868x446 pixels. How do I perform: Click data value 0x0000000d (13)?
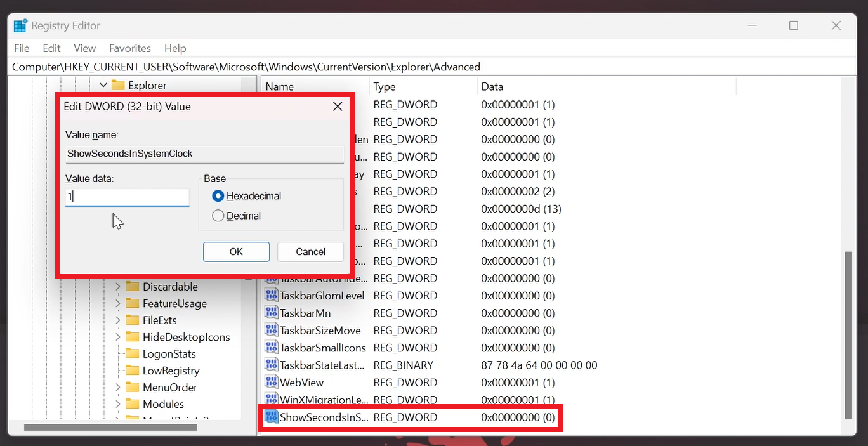tap(521, 209)
